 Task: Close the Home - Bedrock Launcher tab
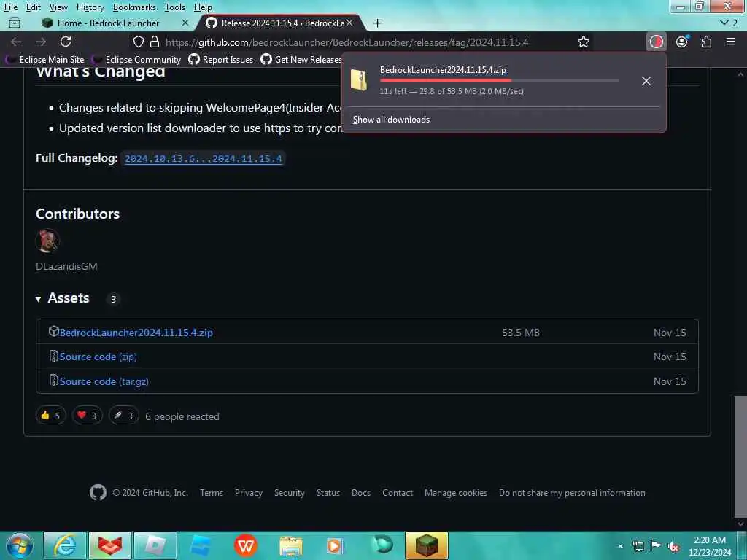coord(185,23)
